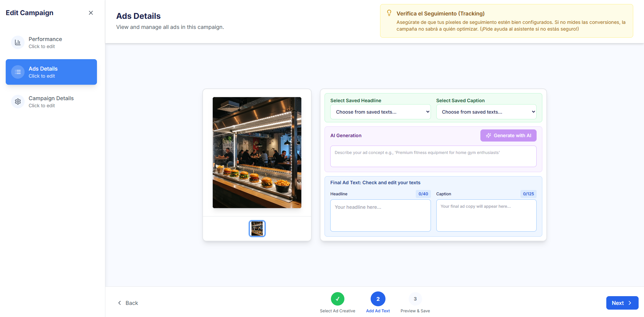The width and height of the screenshot is (644, 317).
Task: Click the lightbulb tip icon
Action: click(389, 13)
